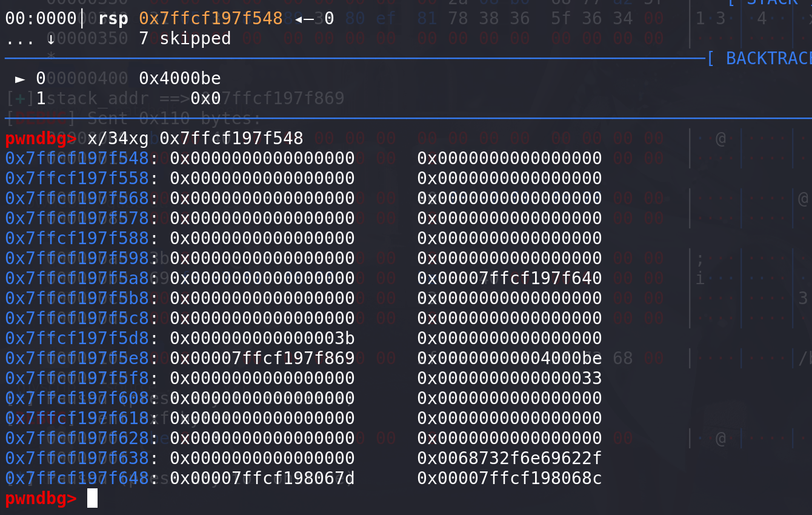The image size is (812, 515).
Task: Select memory value 0x00007ffcf198068c
Action: pyautogui.click(x=510, y=479)
